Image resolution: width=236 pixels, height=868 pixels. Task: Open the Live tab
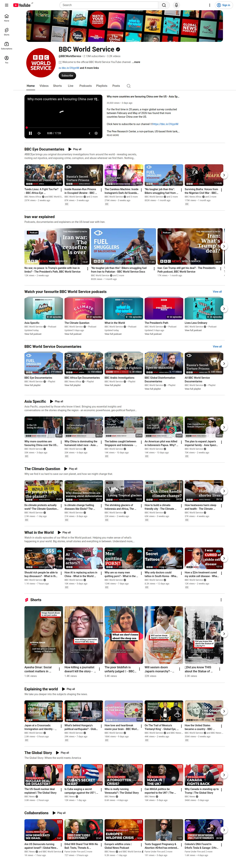click(71, 86)
